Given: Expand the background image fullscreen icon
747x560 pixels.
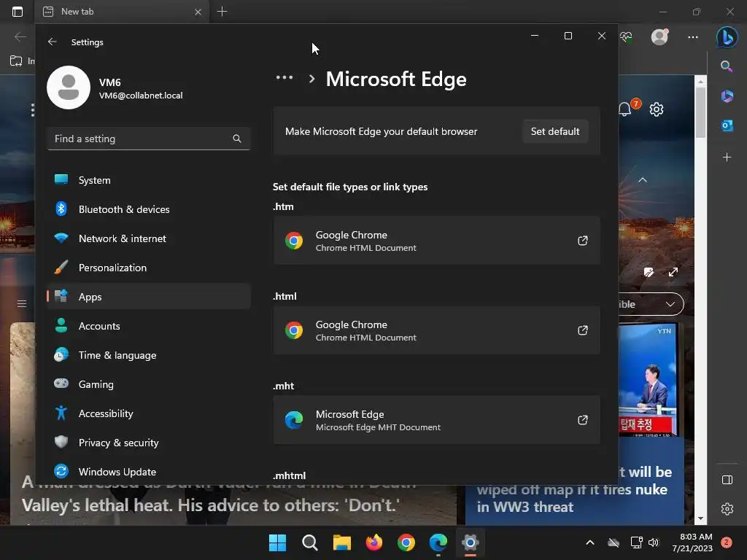Looking at the screenshot, I should coord(673,273).
